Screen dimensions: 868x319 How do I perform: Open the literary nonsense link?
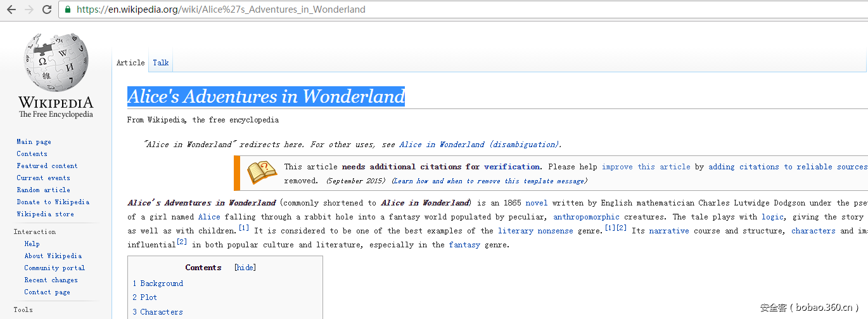[535, 231]
